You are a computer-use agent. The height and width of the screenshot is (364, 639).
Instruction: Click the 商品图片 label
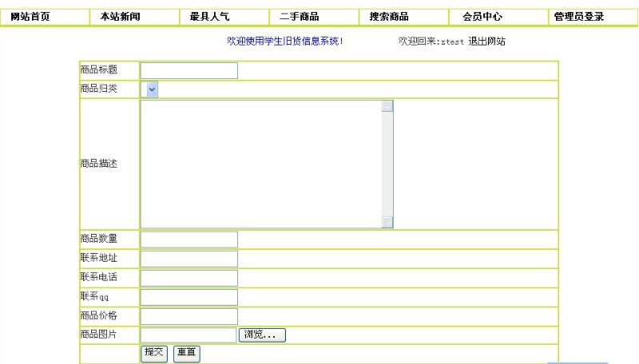(99, 334)
